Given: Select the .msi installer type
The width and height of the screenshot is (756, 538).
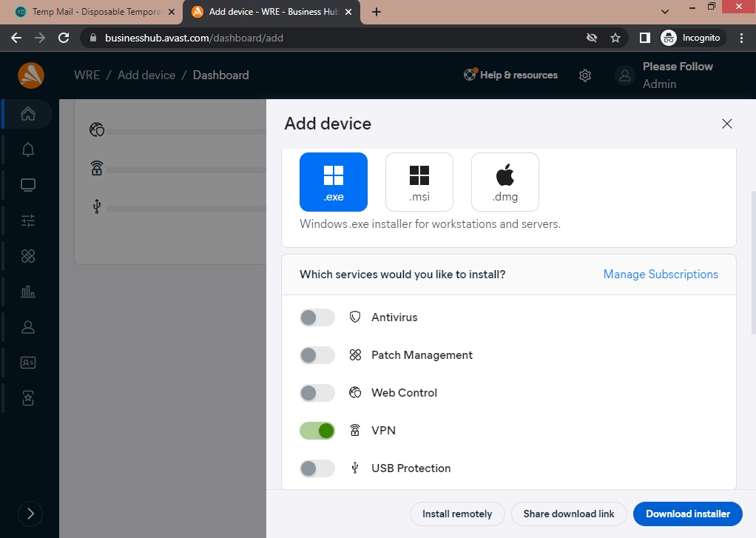Looking at the screenshot, I should (x=419, y=182).
